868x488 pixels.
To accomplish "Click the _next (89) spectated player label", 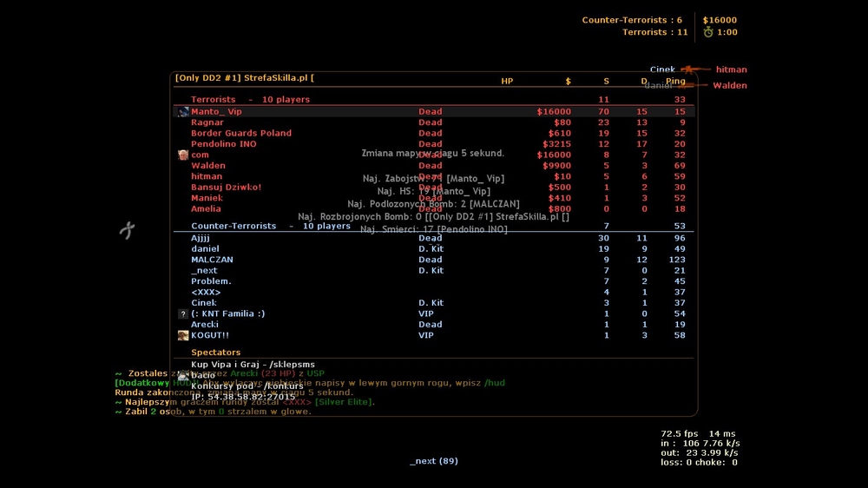I will pyautogui.click(x=434, y=461).
